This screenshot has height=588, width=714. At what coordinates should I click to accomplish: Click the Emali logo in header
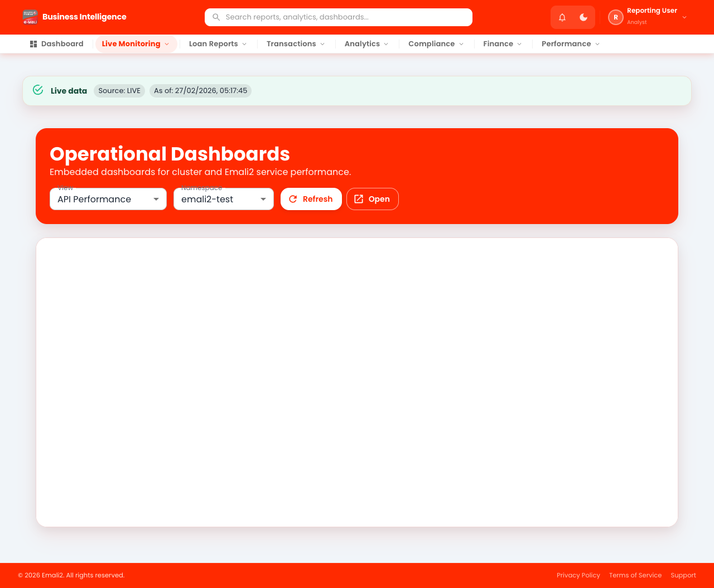[x=30, y=17]
